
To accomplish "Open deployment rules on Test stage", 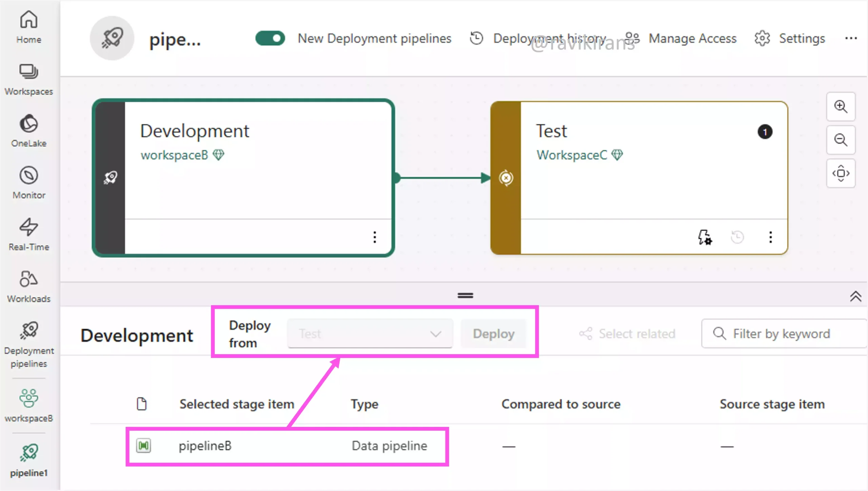I will coord(705,237).
